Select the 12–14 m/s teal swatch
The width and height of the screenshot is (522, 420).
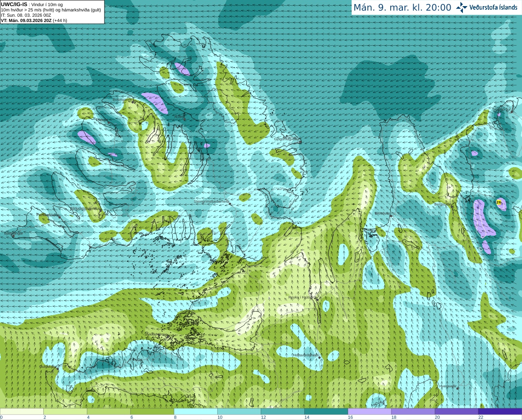tap(283, 411)
